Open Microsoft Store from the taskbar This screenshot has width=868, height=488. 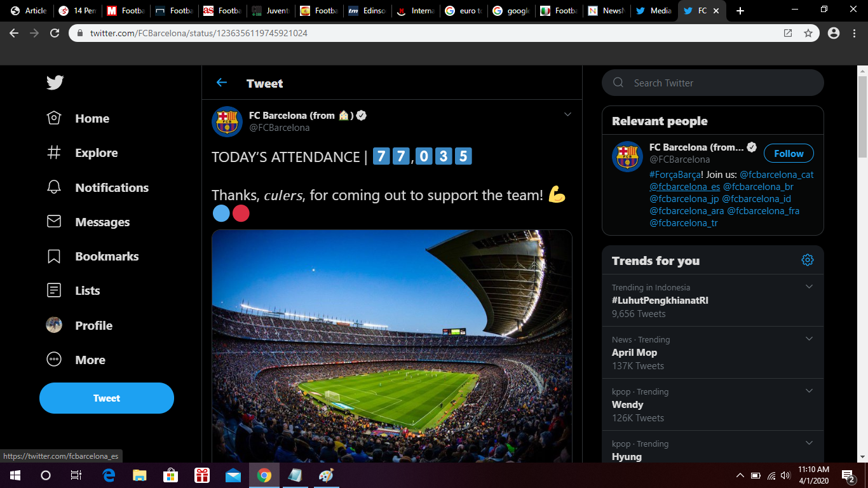pos(171,475)
